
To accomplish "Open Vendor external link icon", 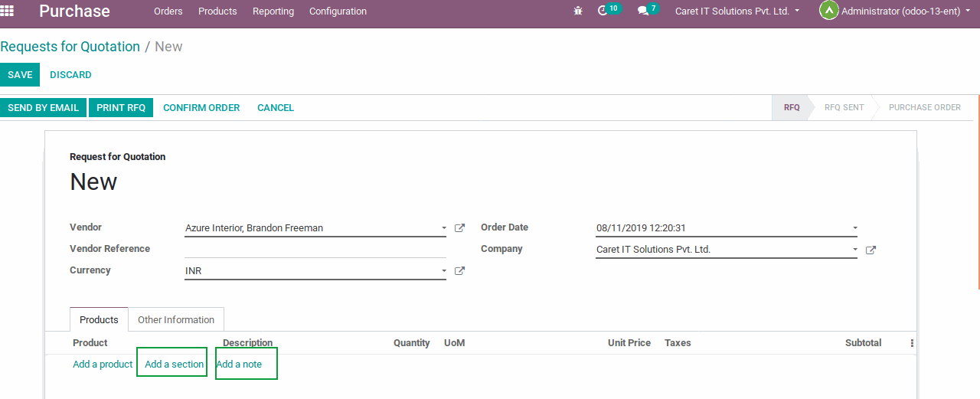I will click(459, 228).
